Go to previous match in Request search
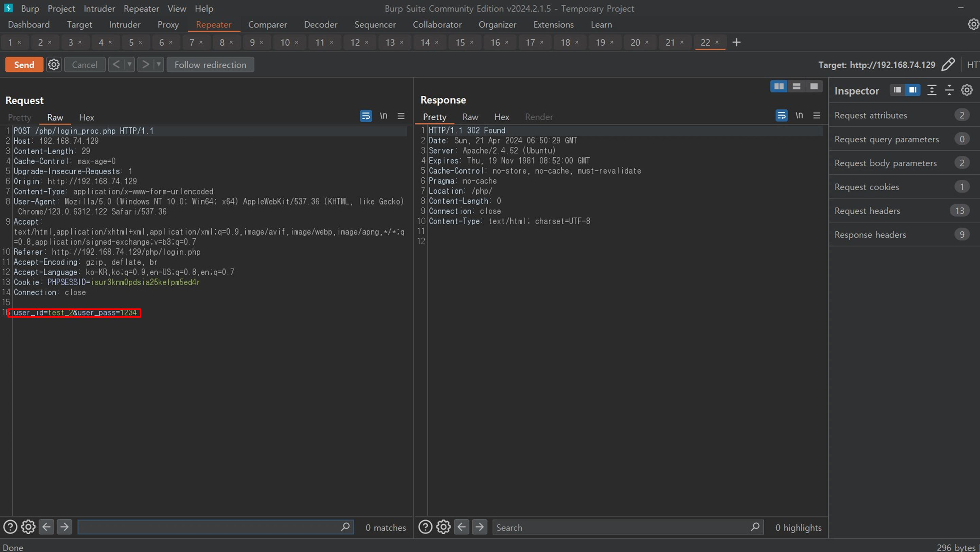 coord(47,527)
